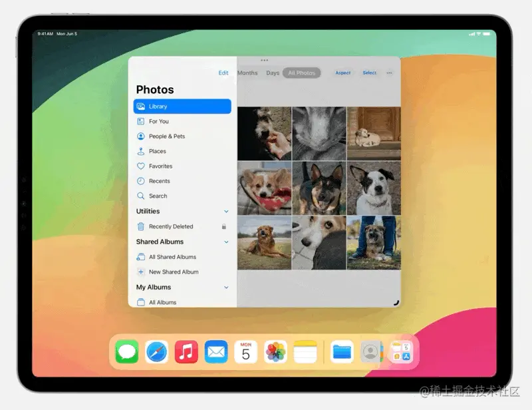Open the App Library in dock
This screenshot has height=410, width=532.
pos(401,351)
